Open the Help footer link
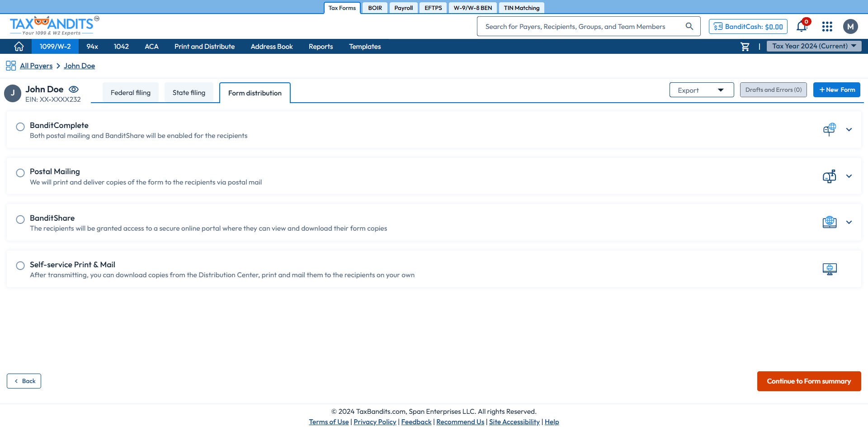Screen dimensions: 868x431 point(552,422)
